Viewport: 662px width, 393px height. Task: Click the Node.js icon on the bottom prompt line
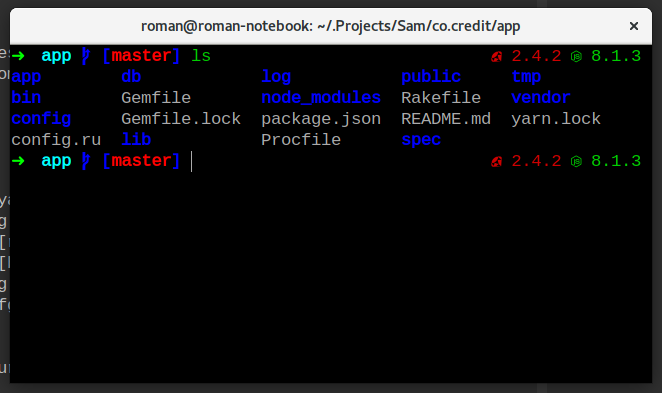tap(576, 162)
